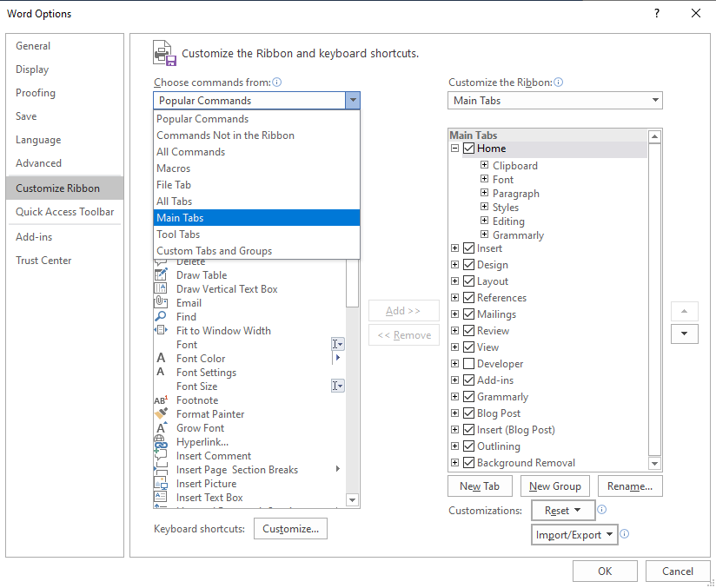Uncheck the Layout tab checkbox

pos(468,281)
